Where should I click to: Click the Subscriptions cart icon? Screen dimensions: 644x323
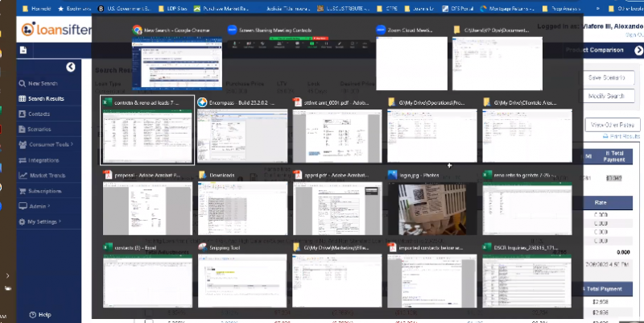point(23,191)
